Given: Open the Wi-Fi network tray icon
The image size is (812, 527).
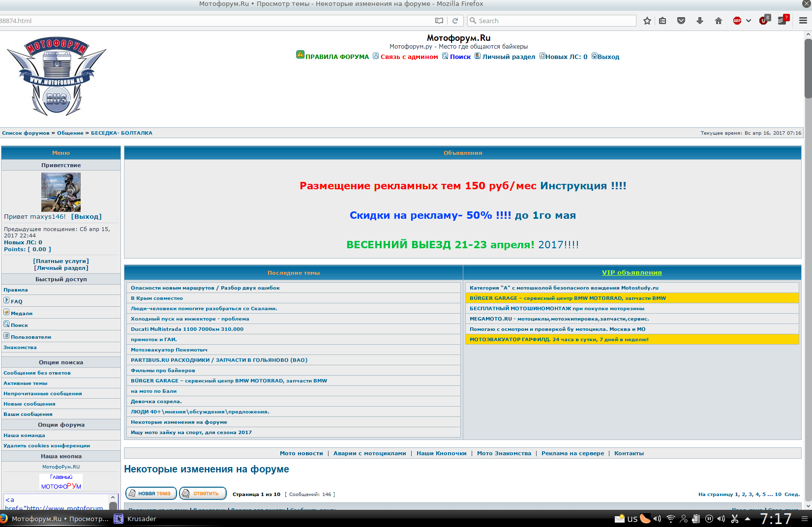Looking at the screenshot, I should (x=671, y=519).
